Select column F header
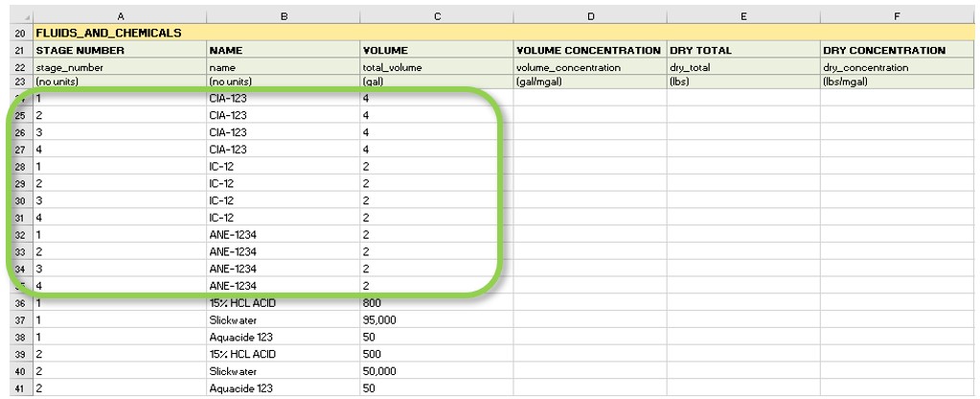The width and height of the screenshot is (980, 399). click(x=897, y=16)
